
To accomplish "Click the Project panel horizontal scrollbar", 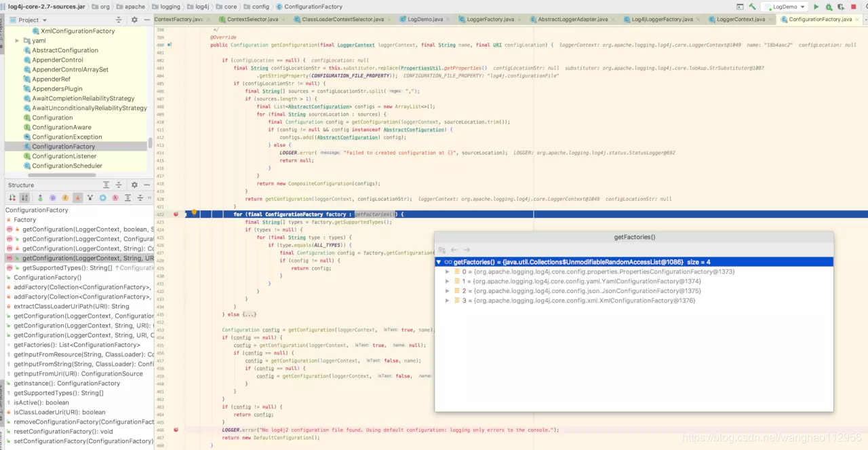I will [x=62, y=175].
